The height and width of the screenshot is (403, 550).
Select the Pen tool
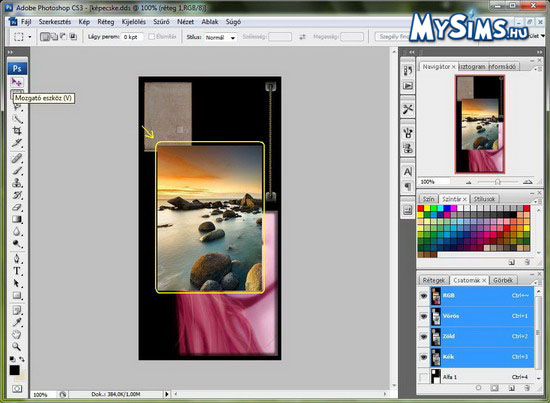pyautogui.click(x=17, y=259)
